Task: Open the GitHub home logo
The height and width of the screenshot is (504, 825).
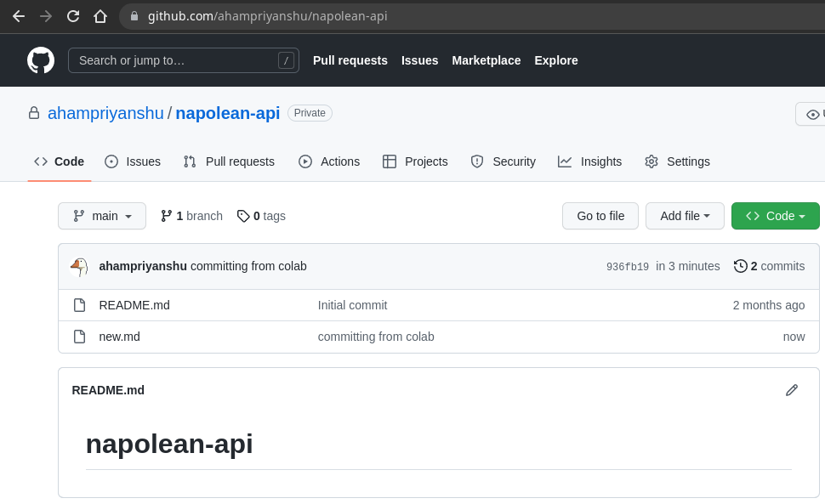Action: click(x=40, y=59)
